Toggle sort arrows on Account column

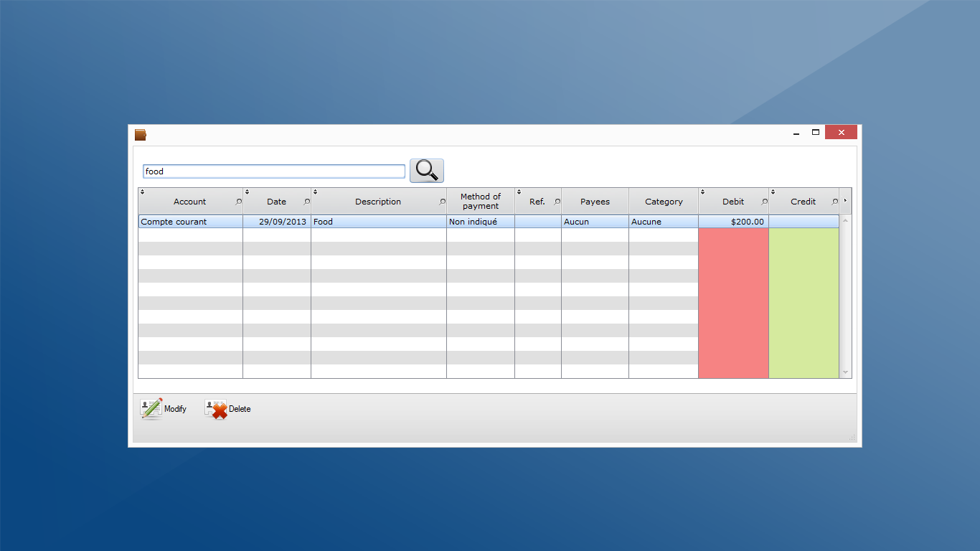pos(142,192)
